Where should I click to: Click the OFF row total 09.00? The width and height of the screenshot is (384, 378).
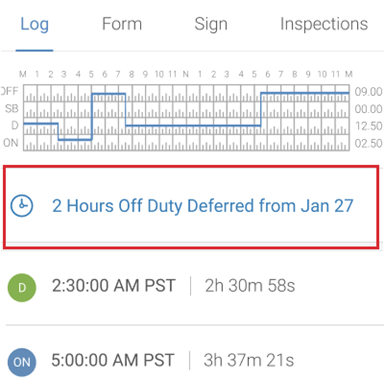(x=368, y=92)
